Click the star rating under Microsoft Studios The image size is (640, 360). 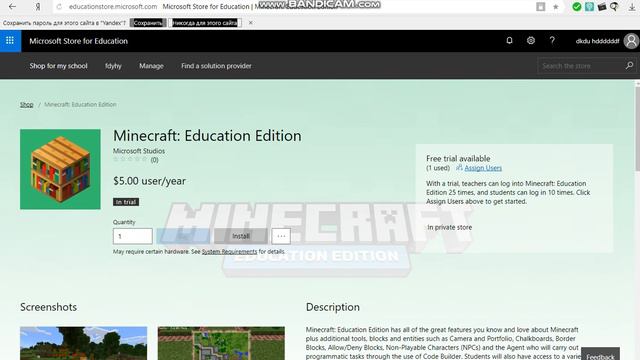pos(130,160)
